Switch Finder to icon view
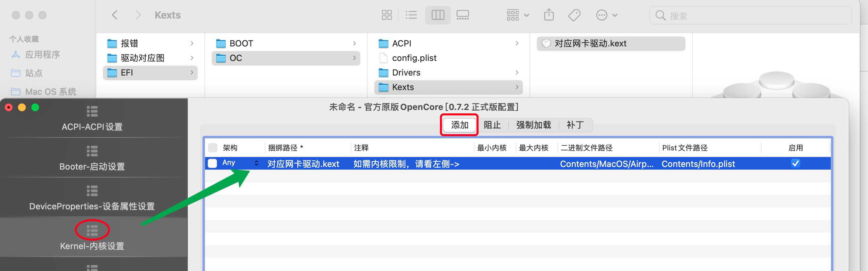 point(387,15)
